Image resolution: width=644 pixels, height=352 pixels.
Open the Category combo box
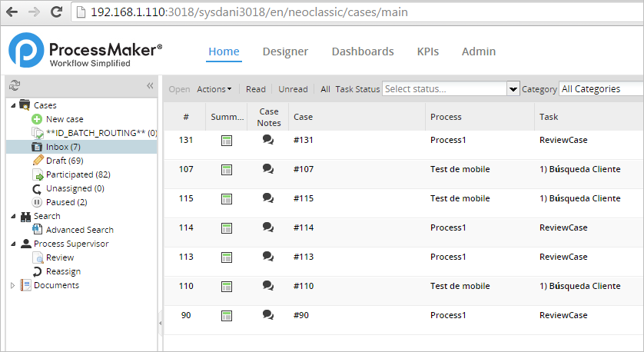(599, 89)
